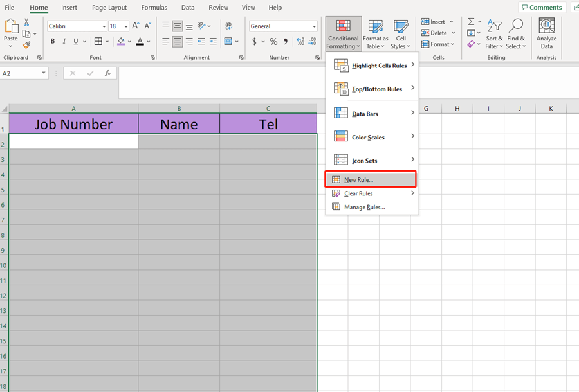
Task: Toggle Italic formatting
Action: point(64,41)
